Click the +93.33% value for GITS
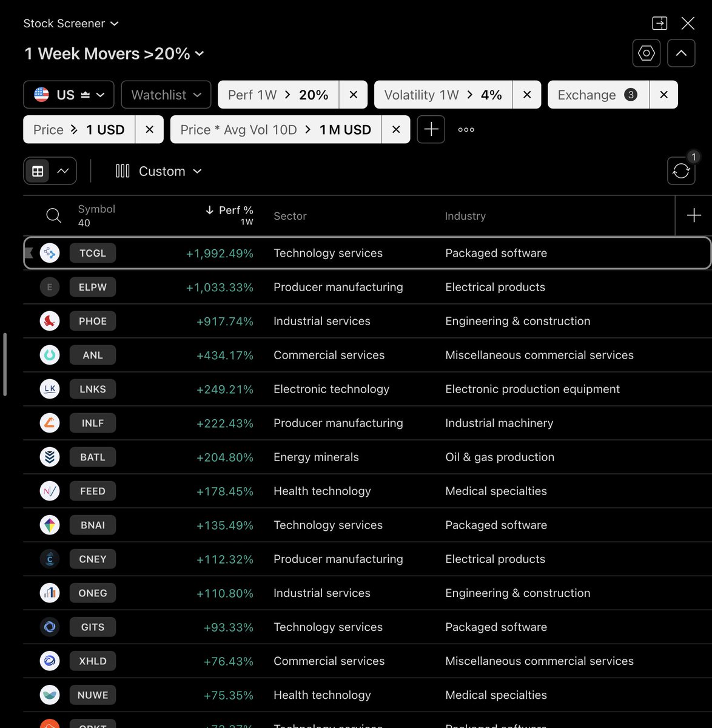 click(229, 627)
